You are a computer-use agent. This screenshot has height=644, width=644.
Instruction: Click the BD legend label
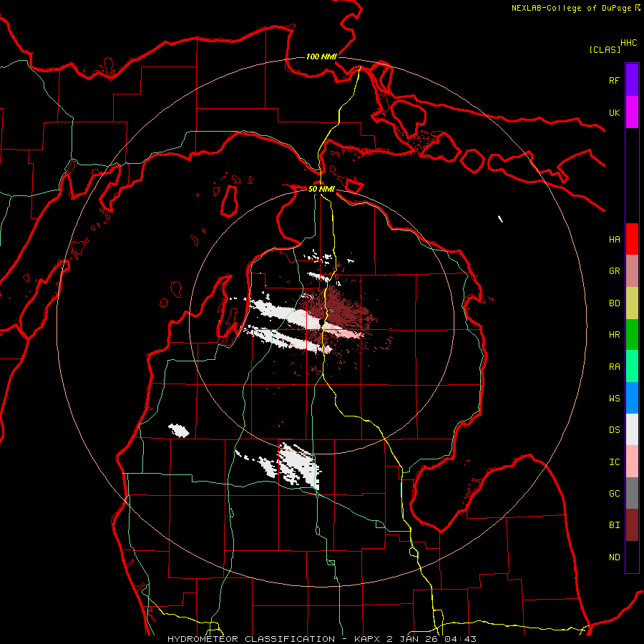click(x=614, y=303)
